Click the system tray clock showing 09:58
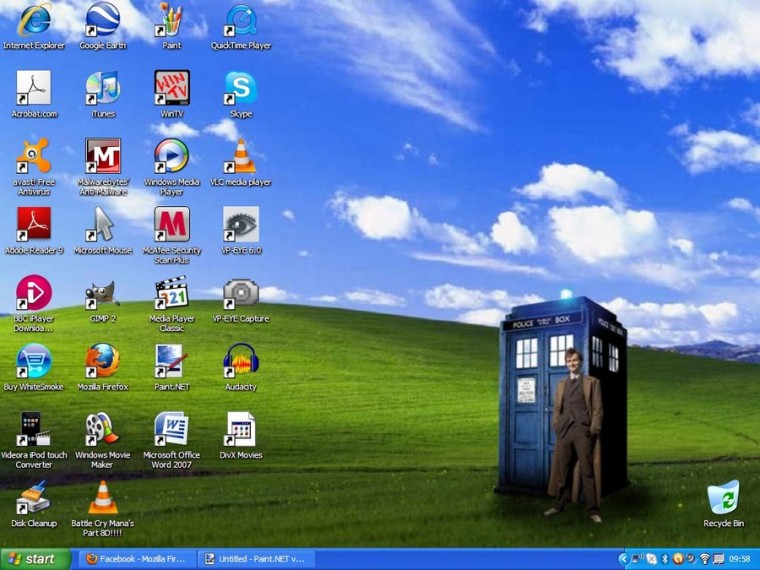Screen dimensions: 760x570 click(740, 559)
